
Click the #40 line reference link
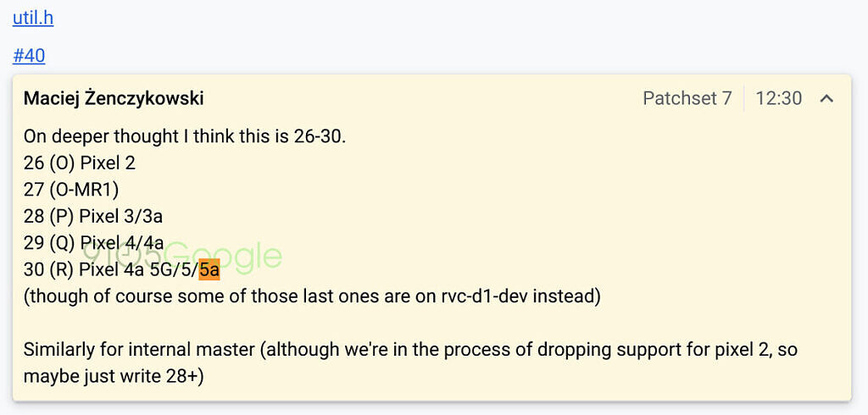tap(29, 56)
